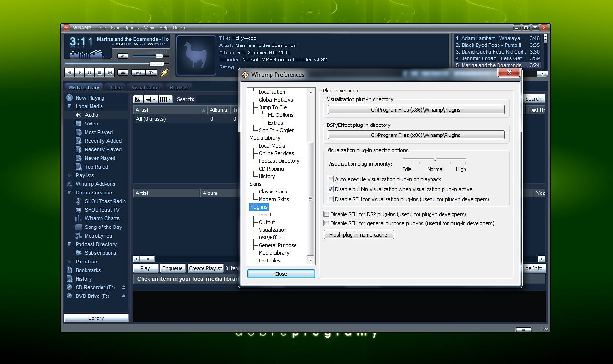Eject the CD Recorder (E:) drive
This screenshot has height=364, width=613.
tap(124, 287)
